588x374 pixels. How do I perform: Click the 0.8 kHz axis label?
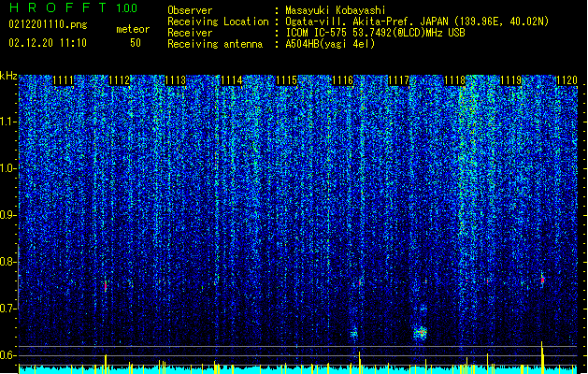click(8, 262)
